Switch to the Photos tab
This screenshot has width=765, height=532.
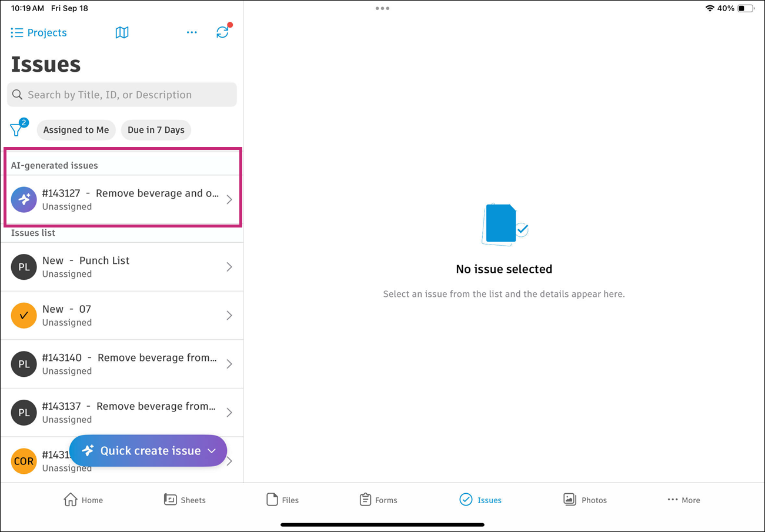[x=584, y=500]
